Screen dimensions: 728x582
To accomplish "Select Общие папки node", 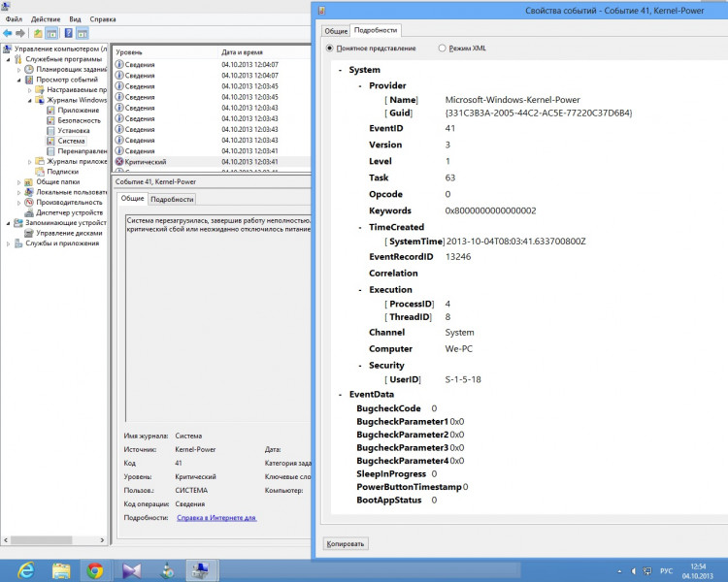I will pos(57,181).
